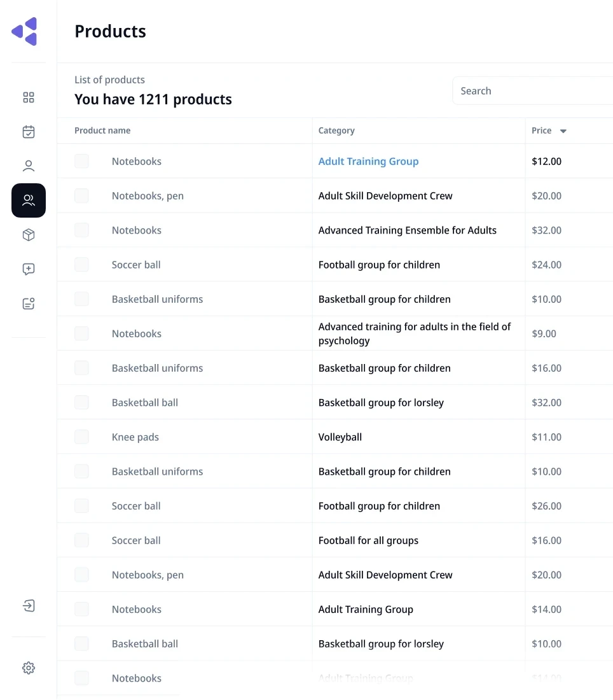Open the calendar icon in sidebar
This screenshot has height=700, width=613.
coord(29,132)
